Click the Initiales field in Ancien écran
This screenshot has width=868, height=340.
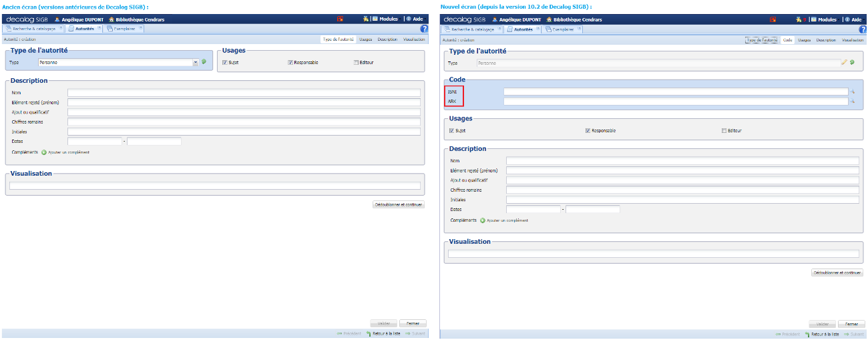point(244,132)
